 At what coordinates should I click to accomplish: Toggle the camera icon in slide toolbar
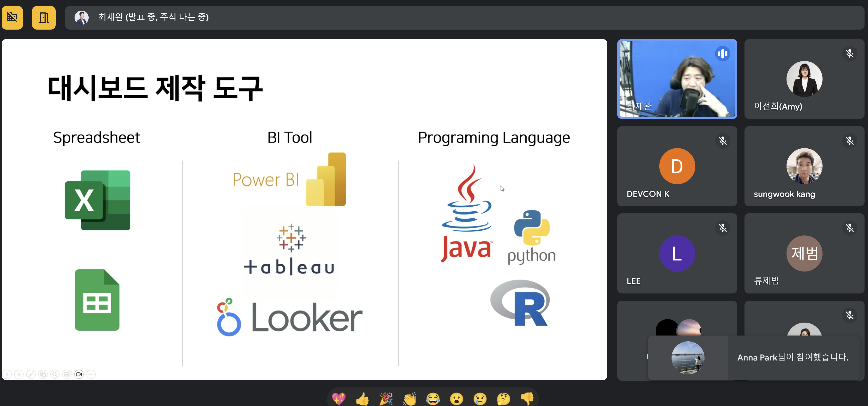[x=79, y=374]
